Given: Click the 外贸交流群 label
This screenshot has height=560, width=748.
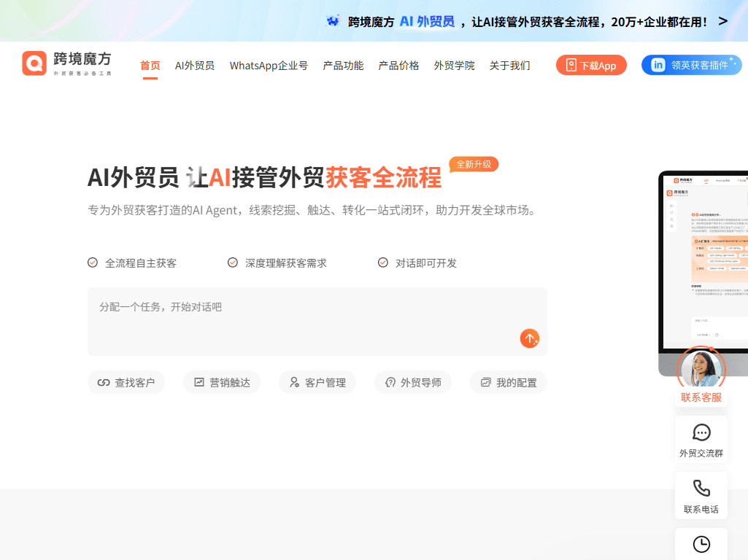Looking at the screenshot, I should (x=701, y=454).
